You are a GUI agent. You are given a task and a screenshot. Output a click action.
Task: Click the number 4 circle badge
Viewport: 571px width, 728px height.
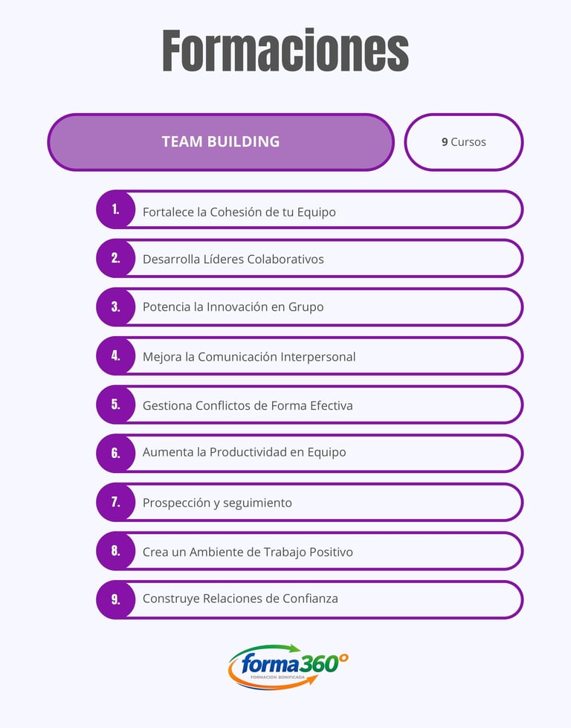115,356
